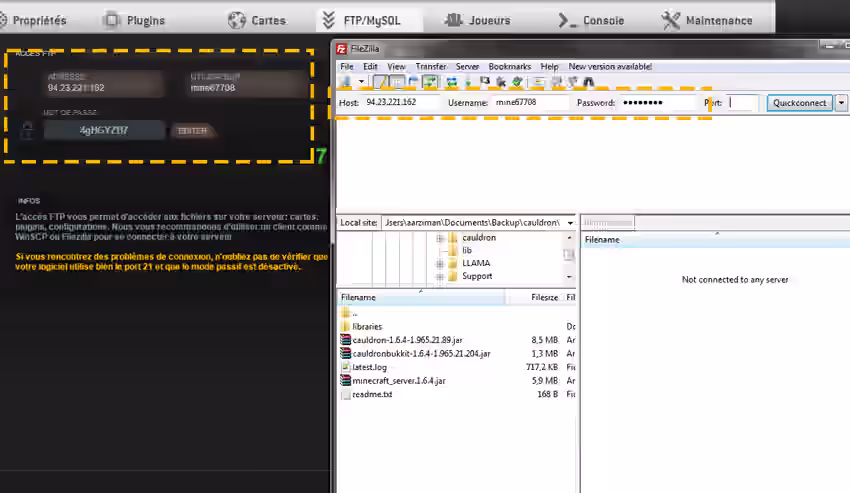This screenshot has height=493, width=850.
Task: Cancel the current operation in toolbar
Action: 485,82
